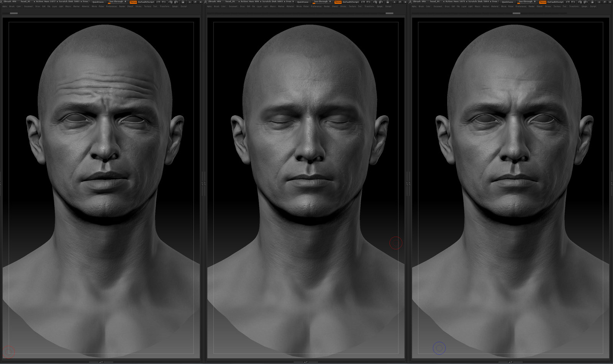Click the ZBrush logo icon in the right window
Screen dimensions: 613x364
pyautogui.click(x=410, y=2)
